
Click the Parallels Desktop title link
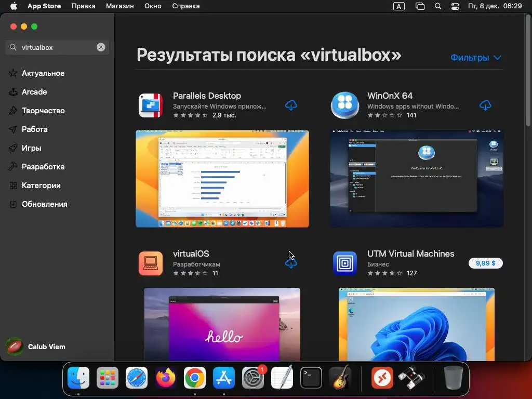pos(207,96)
